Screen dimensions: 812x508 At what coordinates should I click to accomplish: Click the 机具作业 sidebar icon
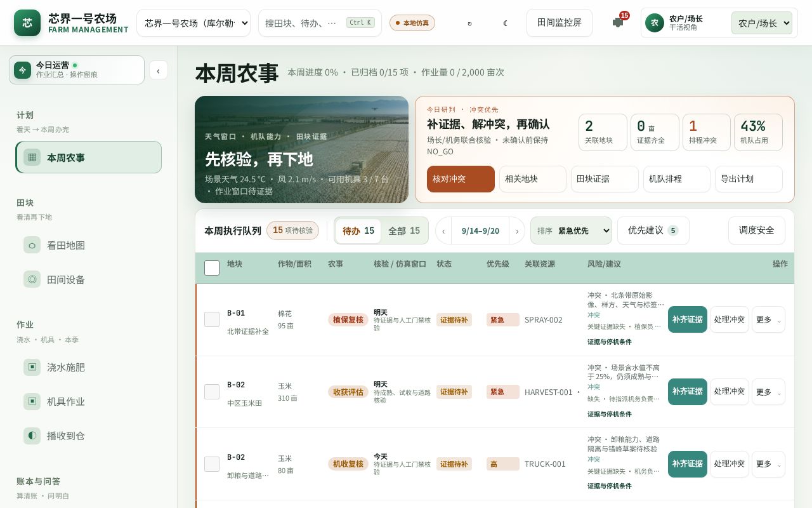pyautogui.click(x=32, y=401)
